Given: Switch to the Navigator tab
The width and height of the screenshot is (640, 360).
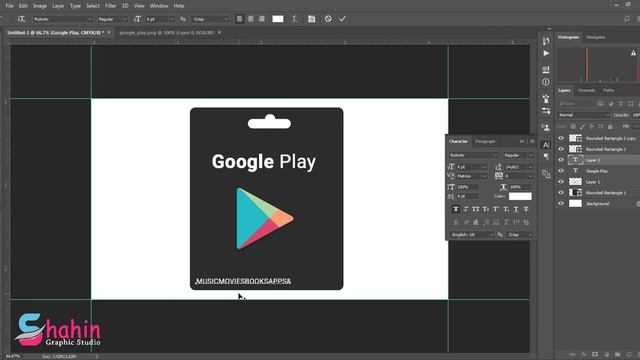Looking at the screenshot, I should coord(596,37).
